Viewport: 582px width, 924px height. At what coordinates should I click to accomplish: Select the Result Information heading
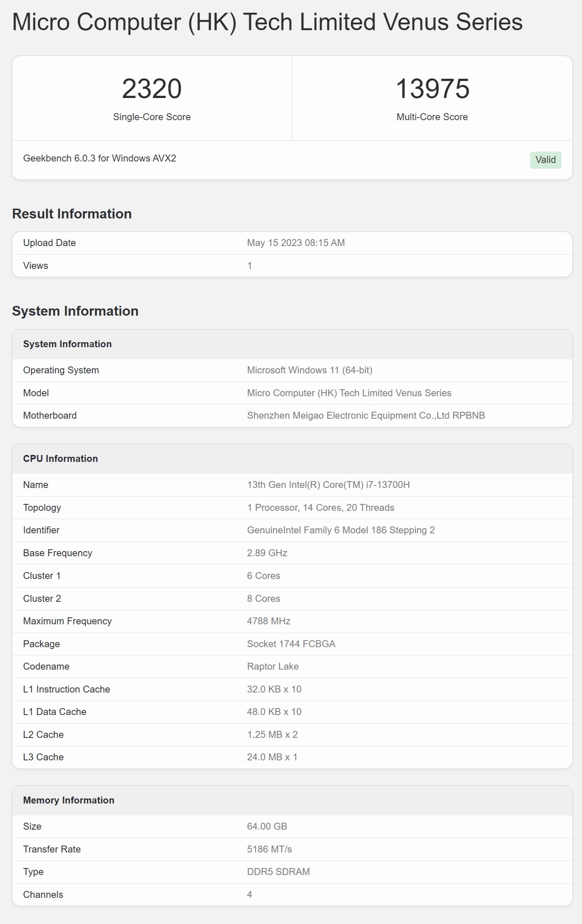tap(72, 214)
